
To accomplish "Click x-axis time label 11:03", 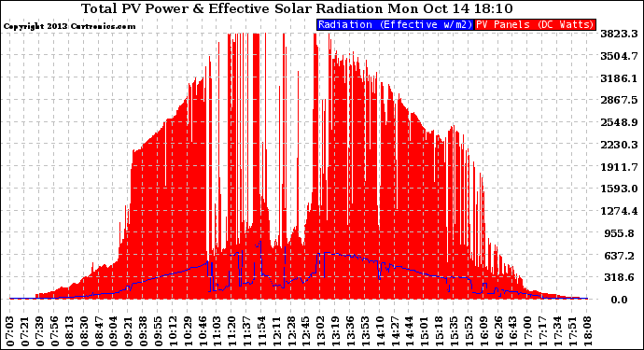I will (x=217, y=331).
